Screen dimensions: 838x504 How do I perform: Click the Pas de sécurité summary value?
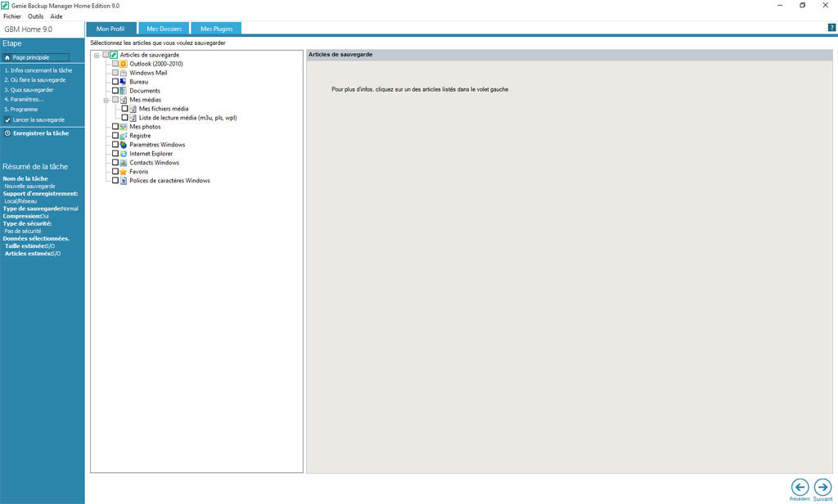(23, 231)
